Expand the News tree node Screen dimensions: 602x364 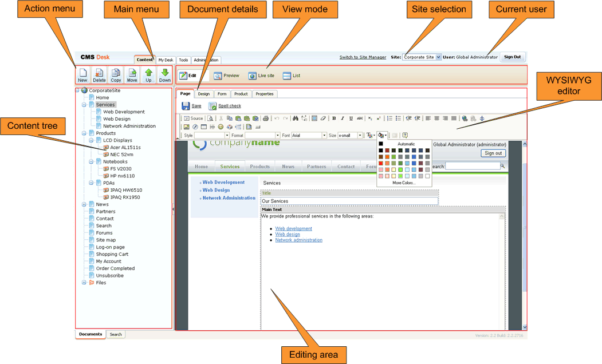84,204
